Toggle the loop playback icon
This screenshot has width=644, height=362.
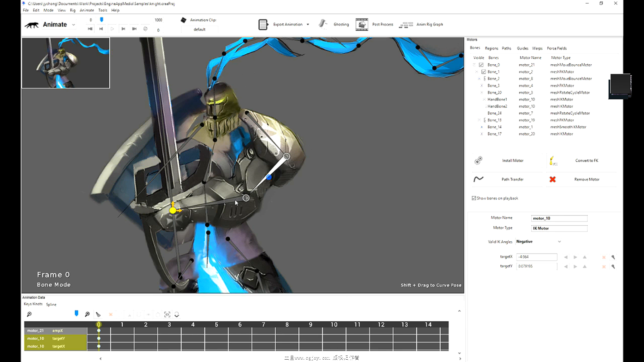point(145,29)
